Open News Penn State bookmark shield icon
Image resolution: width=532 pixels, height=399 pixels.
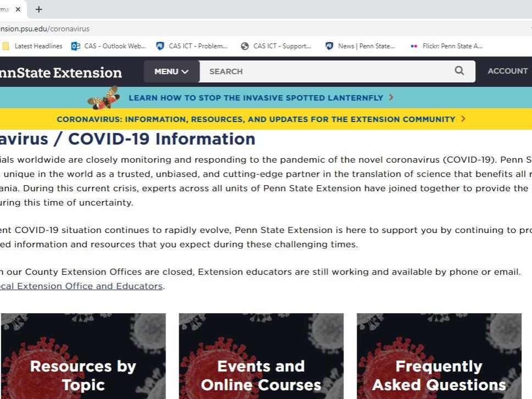[329, 46]
